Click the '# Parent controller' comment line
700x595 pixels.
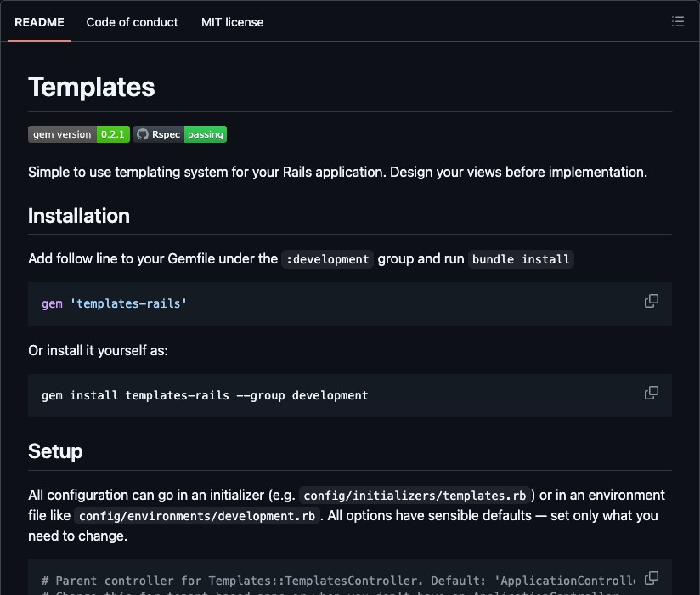pos(337,581)
